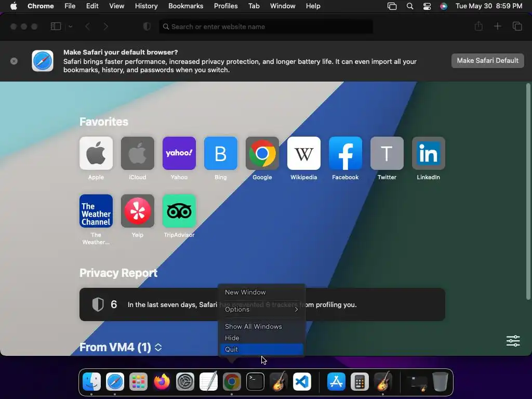This screenshot has width=532, height=399.
Task: Choose New Window in Dock menu
Action: click(x=262, y=292)
